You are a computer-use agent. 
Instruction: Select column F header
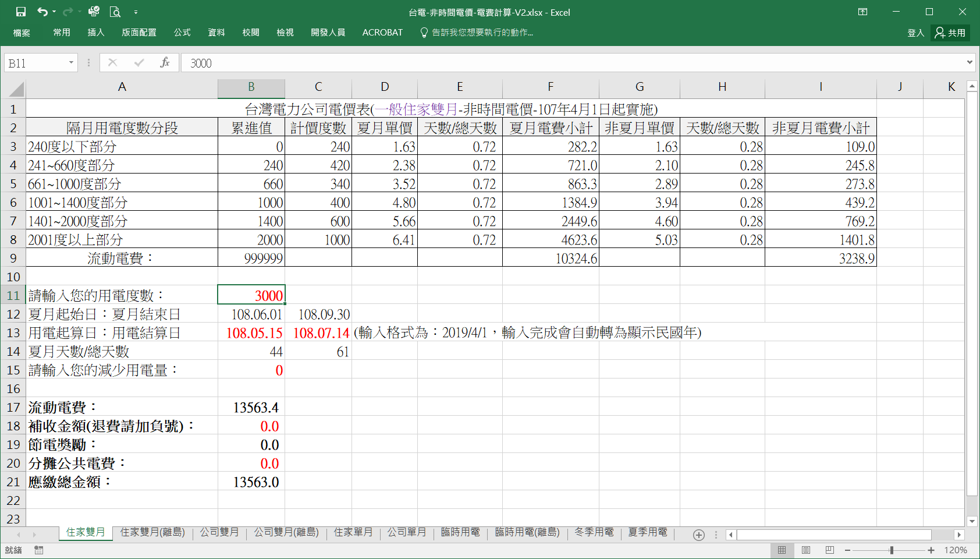coord(551,87)
